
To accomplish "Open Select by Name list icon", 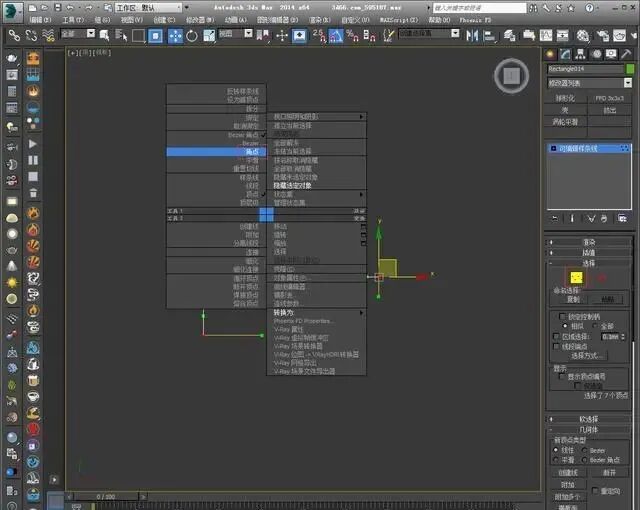I will (121, 36).
